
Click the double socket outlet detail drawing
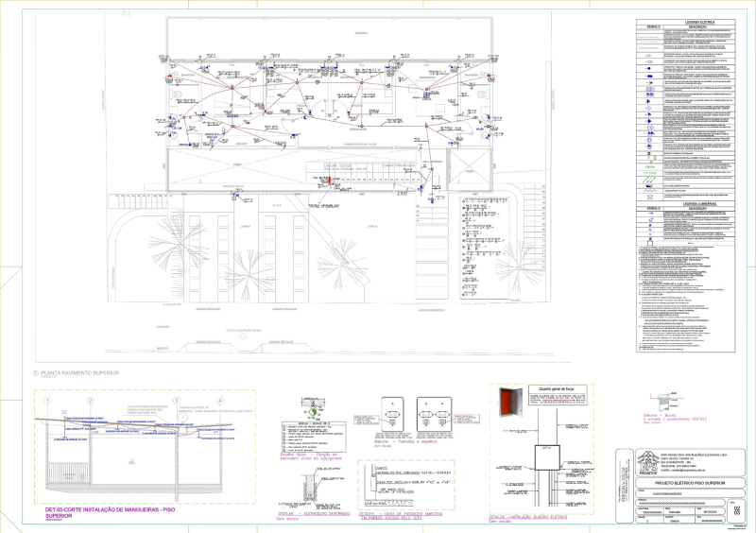click(x=436, y=415)
